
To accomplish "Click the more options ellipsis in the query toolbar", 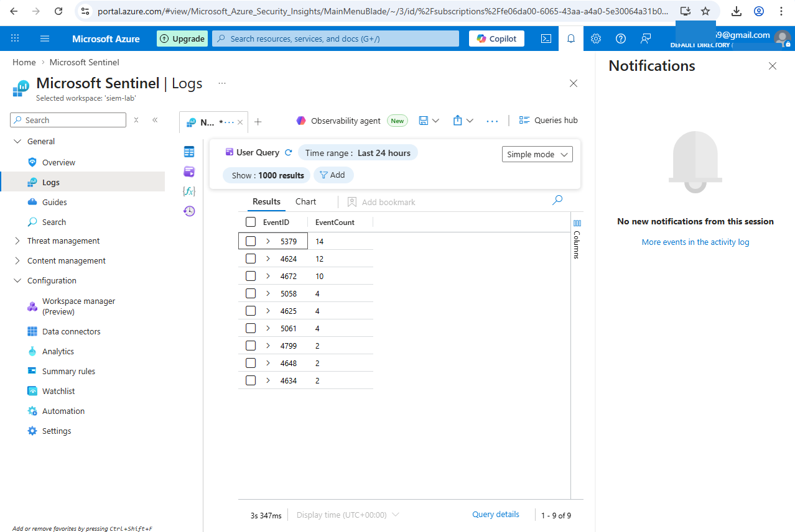I will click(492, 121).
